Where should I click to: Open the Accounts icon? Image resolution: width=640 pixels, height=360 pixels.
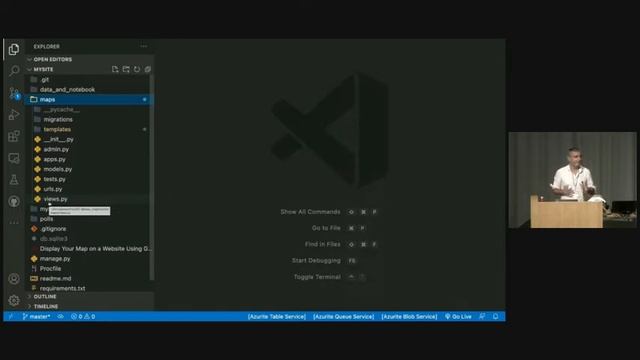click(x=14, y=279)
